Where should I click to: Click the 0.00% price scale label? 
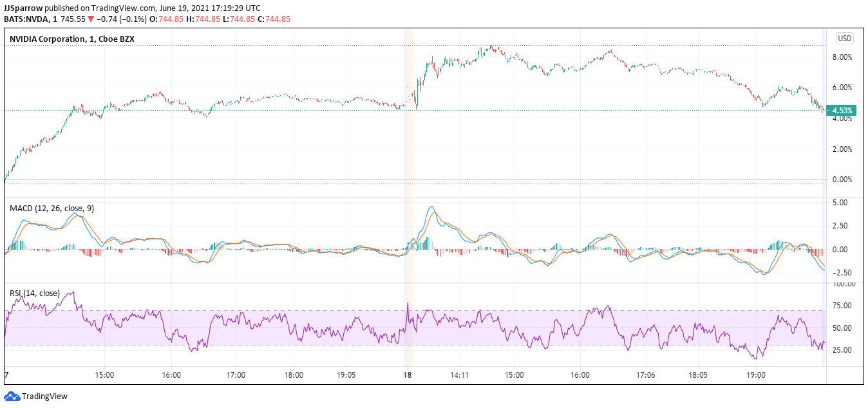point(842,180)
